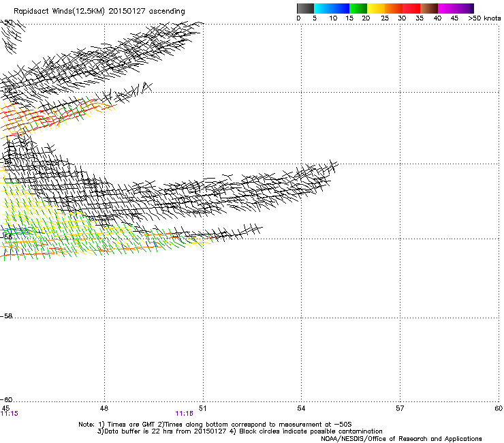The image size is (504, 443).
Task: Click the 'Data buffer is 22 hrs' note line
Action: coord(240,431)
